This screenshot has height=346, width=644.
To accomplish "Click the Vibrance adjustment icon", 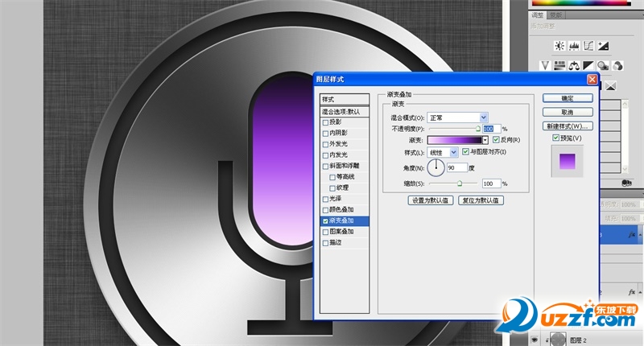I will click(x=544, y=65).
